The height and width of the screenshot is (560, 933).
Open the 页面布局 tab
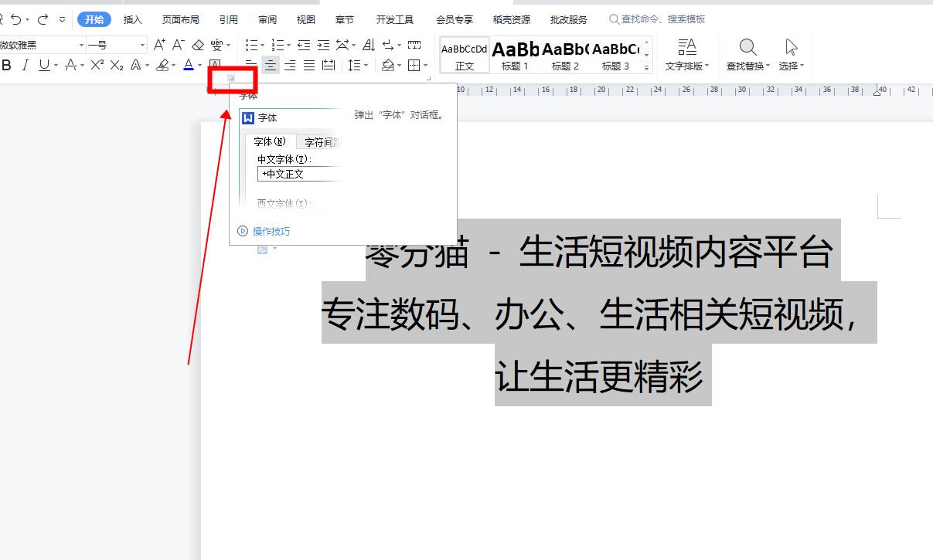click(180, 19)
